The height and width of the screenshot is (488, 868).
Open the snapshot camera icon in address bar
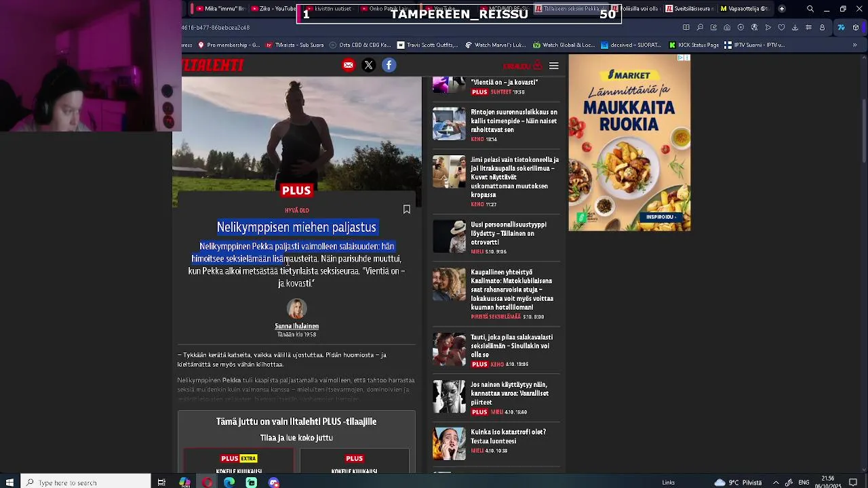[727, 28]
